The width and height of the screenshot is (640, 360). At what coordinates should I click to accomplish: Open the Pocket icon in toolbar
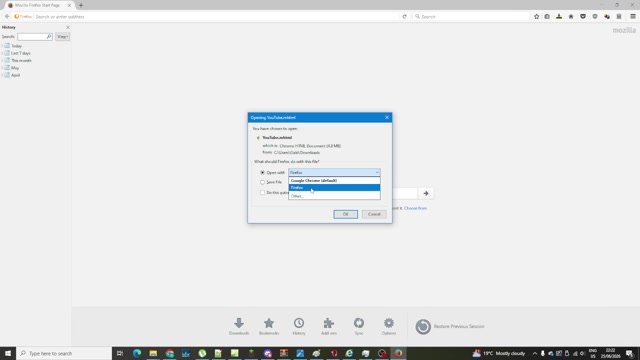[x=583, y=16]
